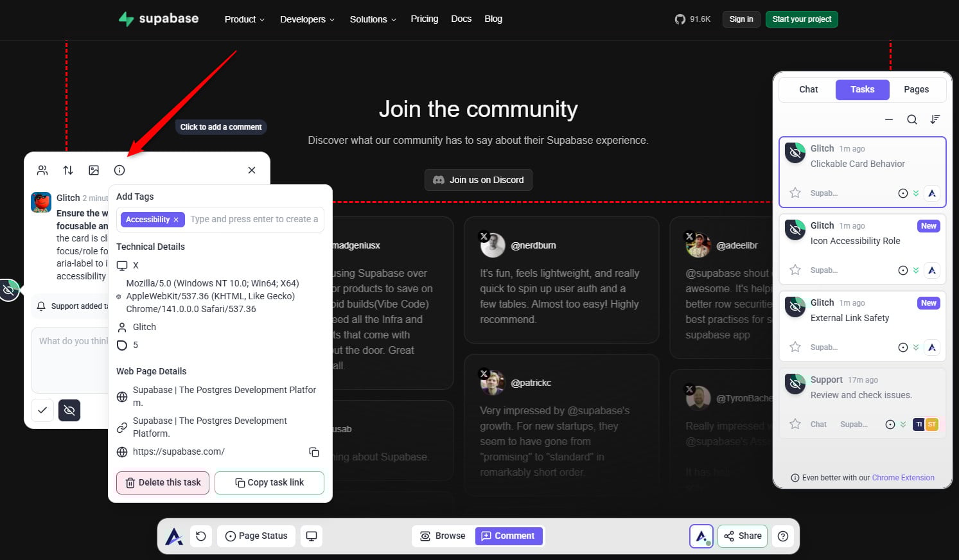Click the Delete this task button
The image size is (959, 560).
(x=163, y=483)
